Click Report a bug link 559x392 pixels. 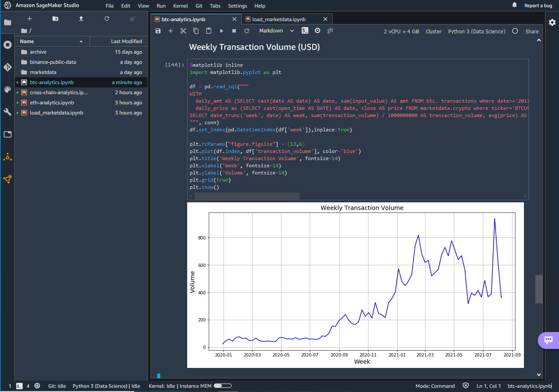538,5
